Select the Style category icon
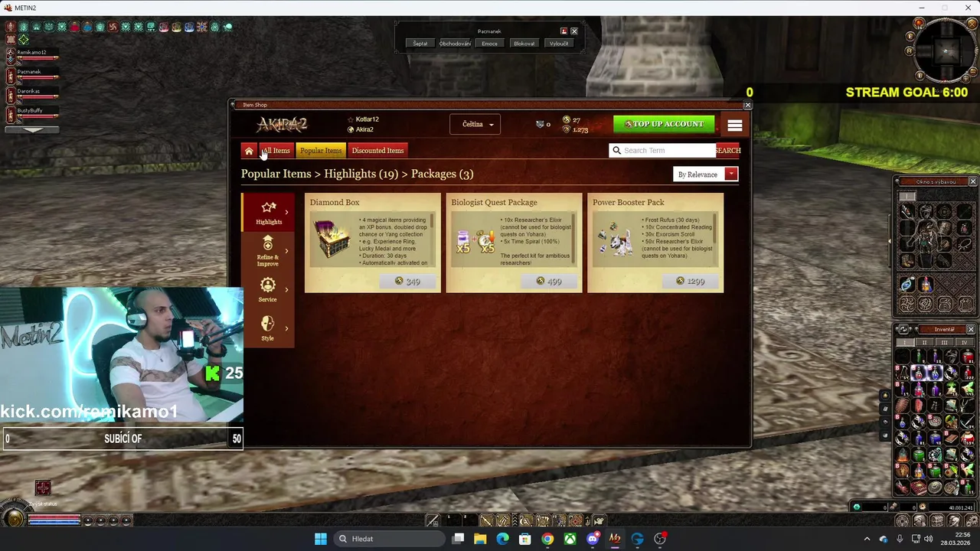980x551 pixels. (x=267, y=324)
